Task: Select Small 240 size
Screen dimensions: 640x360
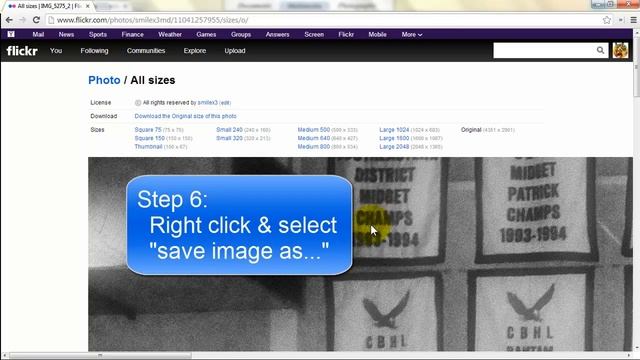Action: [x=229, y=129]
